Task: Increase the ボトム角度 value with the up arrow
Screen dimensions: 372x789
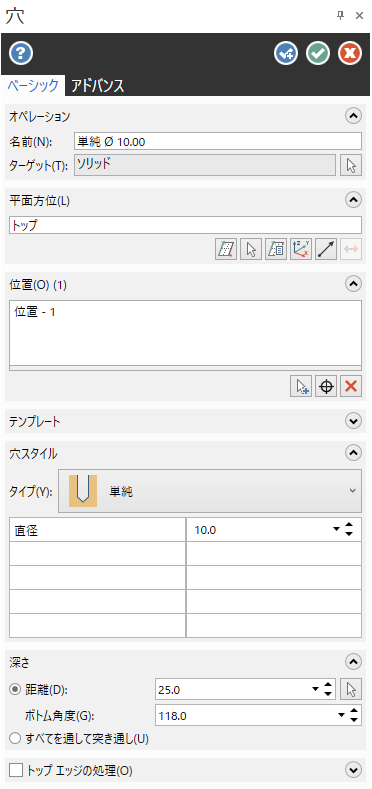Action: (x=353, y=711)
